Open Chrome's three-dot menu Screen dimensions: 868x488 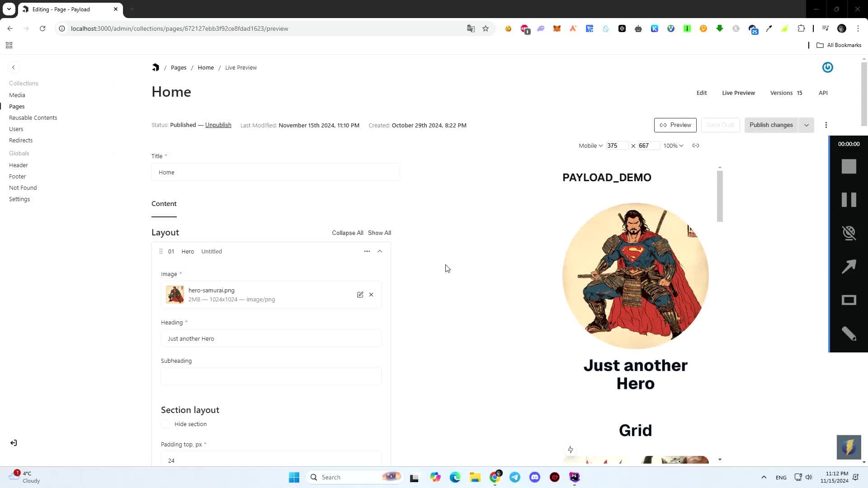click(x=858, y=28)
